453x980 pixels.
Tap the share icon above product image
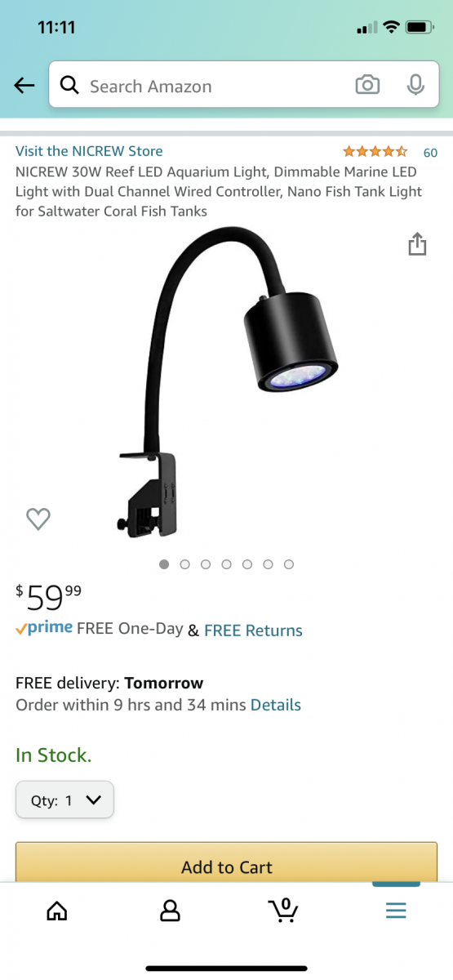click(x=417, y=243)
